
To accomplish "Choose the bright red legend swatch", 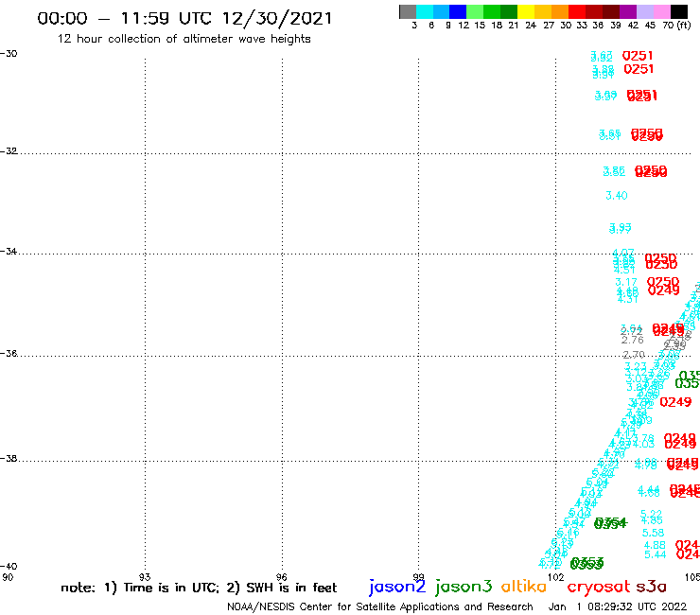I will coord(577,11).
